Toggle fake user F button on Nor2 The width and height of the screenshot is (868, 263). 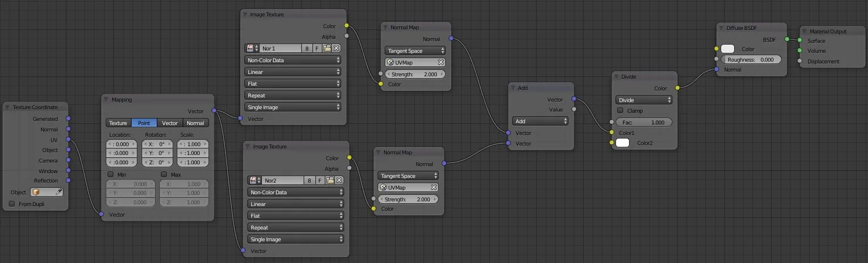pyautogui.click(x=321, y=180)
